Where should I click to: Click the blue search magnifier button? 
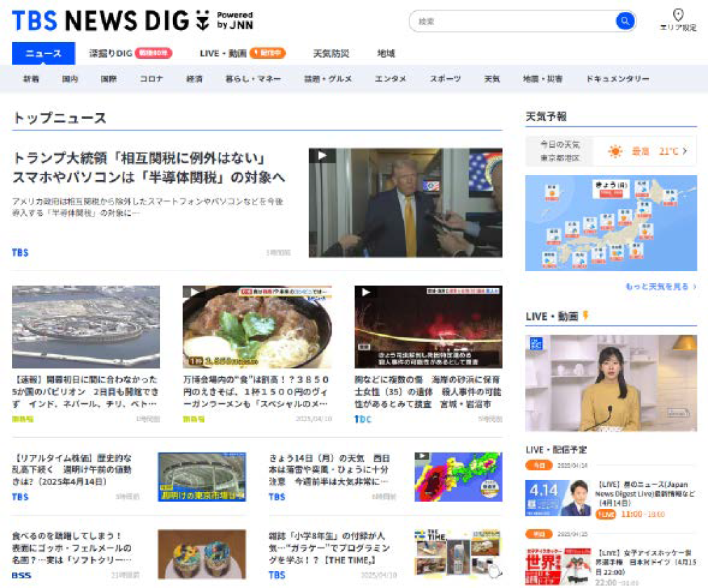[625, 21]
